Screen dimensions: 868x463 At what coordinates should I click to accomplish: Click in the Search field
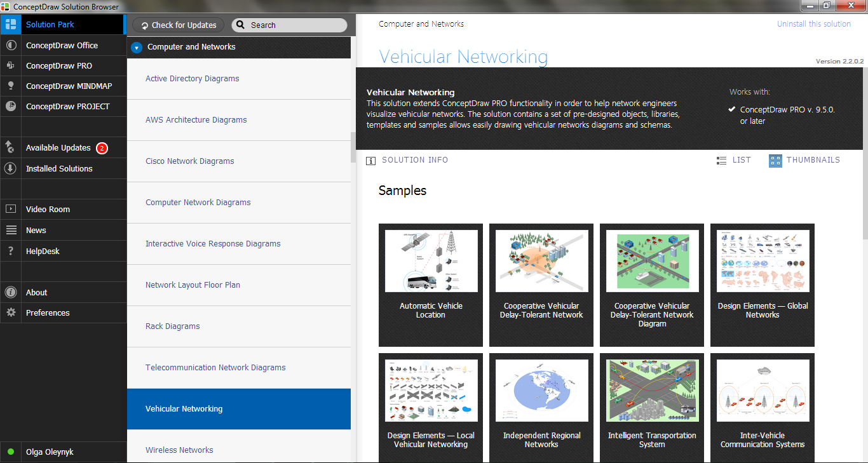289,25
